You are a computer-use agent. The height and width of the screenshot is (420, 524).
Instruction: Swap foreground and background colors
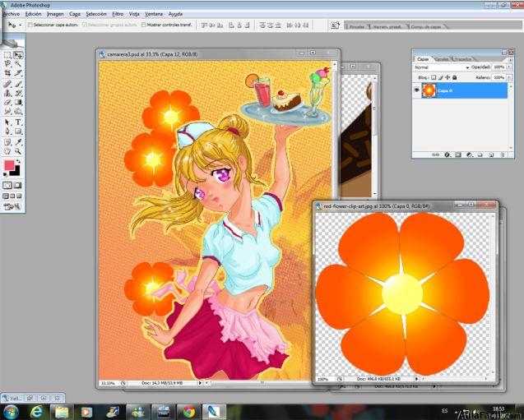[x=18, y=162]
